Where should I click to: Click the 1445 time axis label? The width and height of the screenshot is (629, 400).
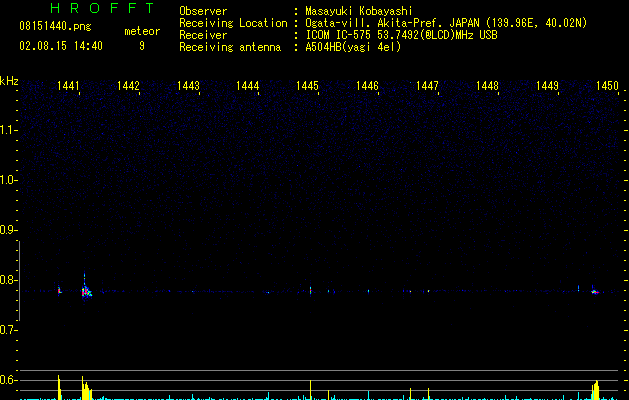tap(307, 86)
